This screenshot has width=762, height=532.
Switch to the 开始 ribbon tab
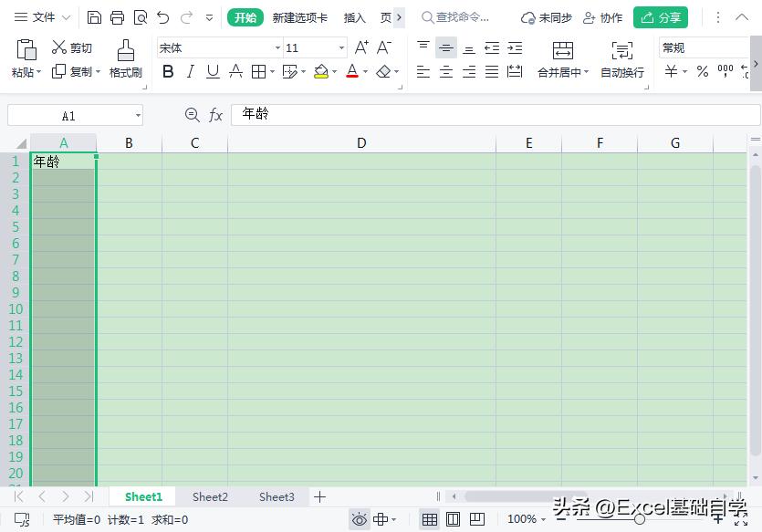(245, 16)
